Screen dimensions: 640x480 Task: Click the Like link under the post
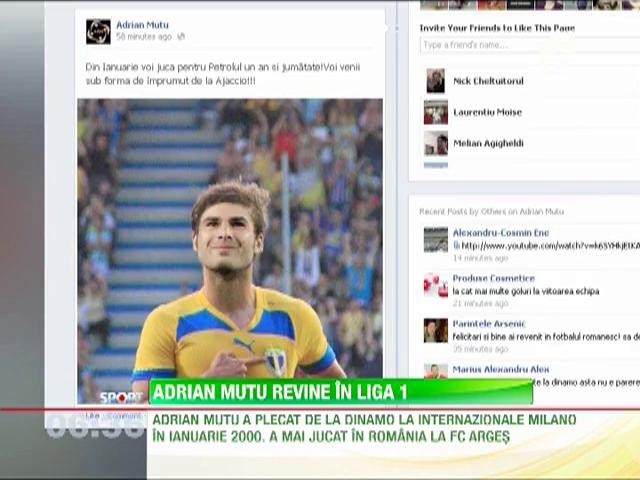point(92,416)
